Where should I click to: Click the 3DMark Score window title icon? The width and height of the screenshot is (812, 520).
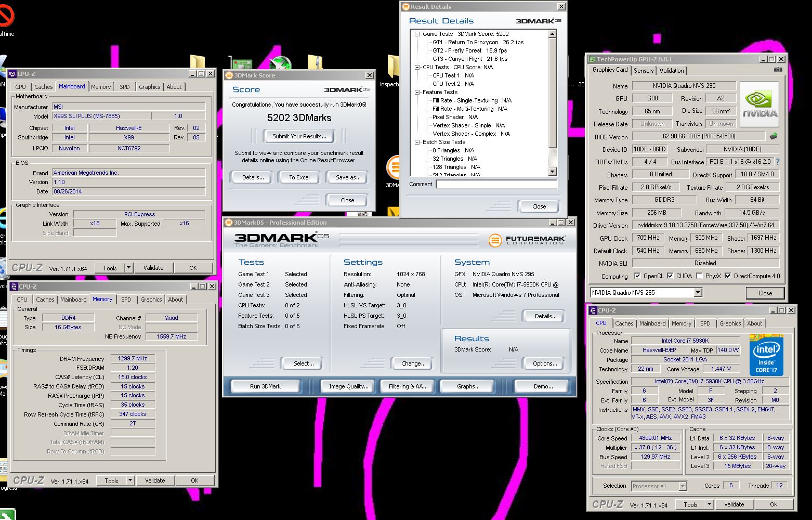click(x=229, y=75)
